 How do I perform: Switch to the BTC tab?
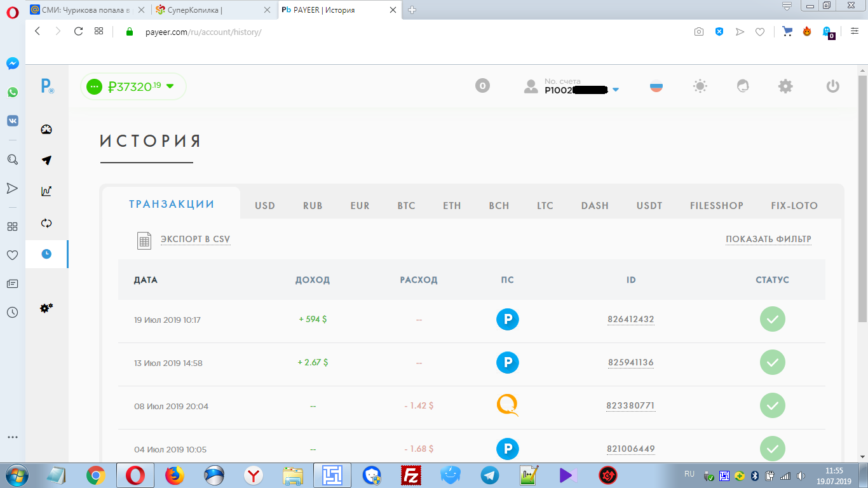pos(406,206)
